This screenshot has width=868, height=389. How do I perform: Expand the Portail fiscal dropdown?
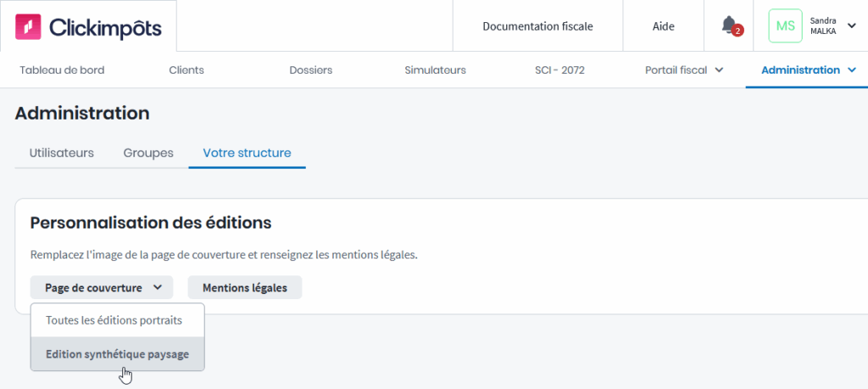pyautogui.click(x=684, y=70)
